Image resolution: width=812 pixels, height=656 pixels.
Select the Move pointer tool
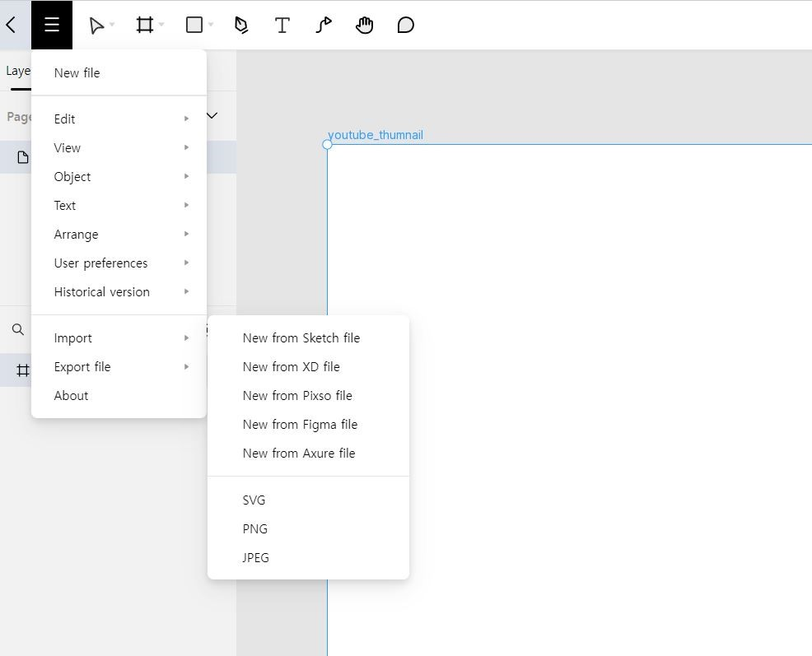pos(96,25)
